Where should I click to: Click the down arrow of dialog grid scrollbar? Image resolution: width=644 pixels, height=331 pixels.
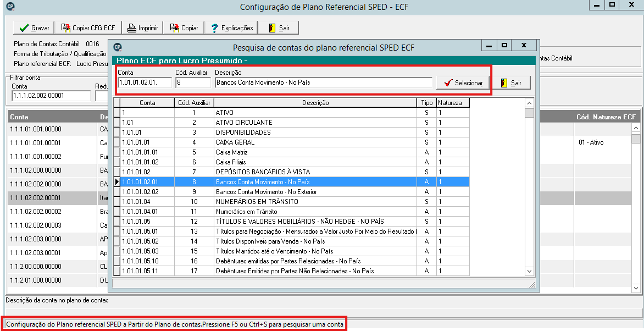point(529,271)
